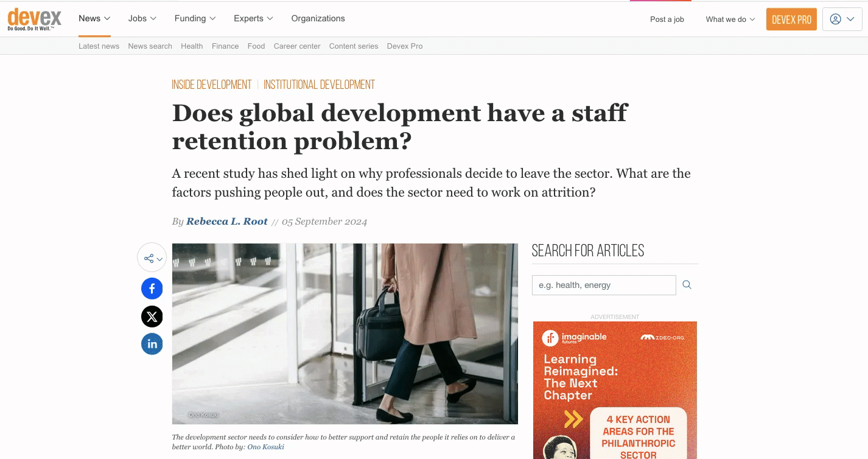Open Career center subnav link
The height and width of the screenshot is (459, 868).
[x=297, y=46]
